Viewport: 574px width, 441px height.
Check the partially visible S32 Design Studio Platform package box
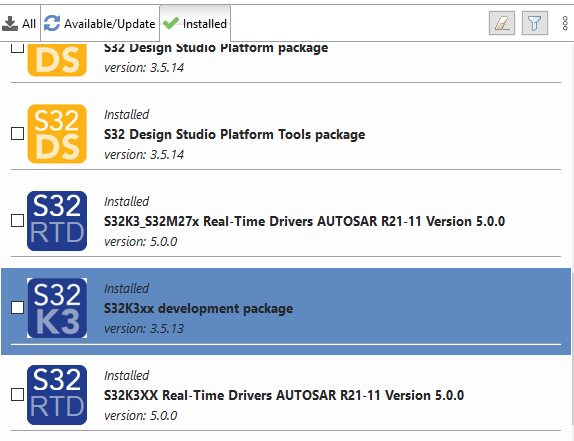click(x=17, y=48)
